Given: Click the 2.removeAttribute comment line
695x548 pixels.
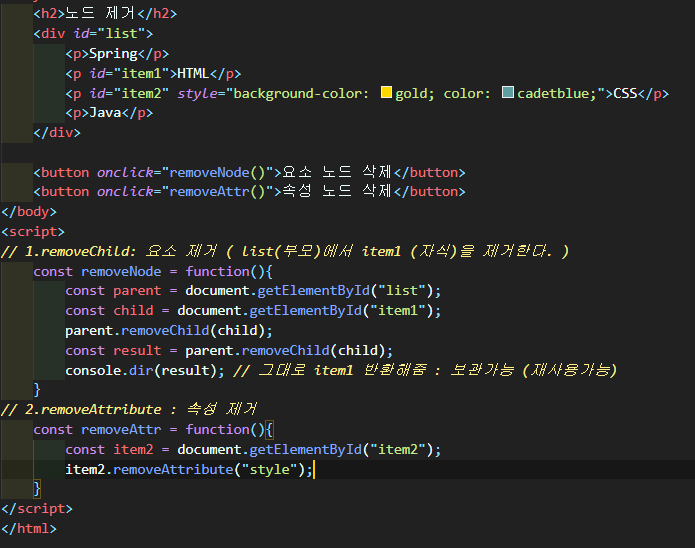Looking at the screenshot, I should 129,409.
